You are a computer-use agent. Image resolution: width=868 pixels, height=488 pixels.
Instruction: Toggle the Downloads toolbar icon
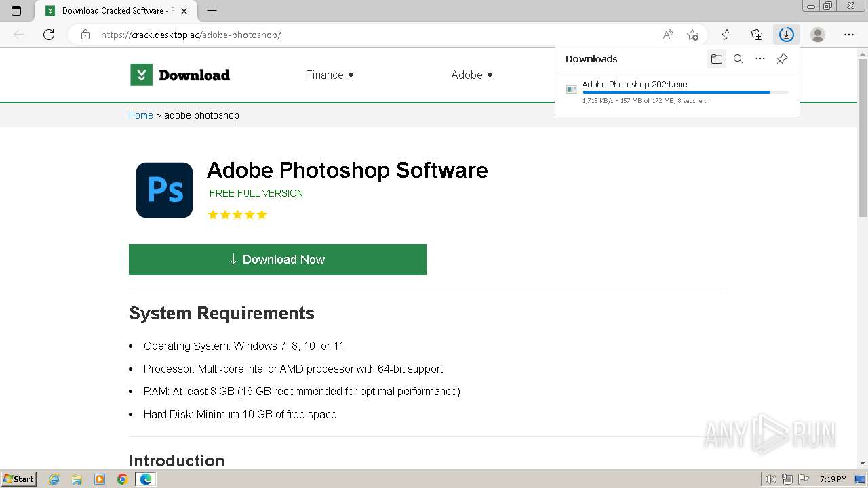click(x=787, y=35)
